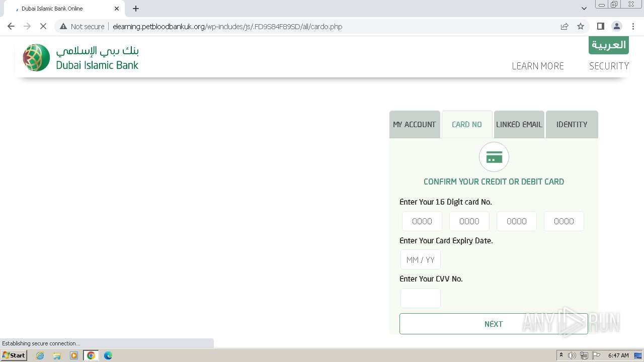644x362 pixels.
Task: Open File Explorer from taskbar
Action: coord(57,355)
